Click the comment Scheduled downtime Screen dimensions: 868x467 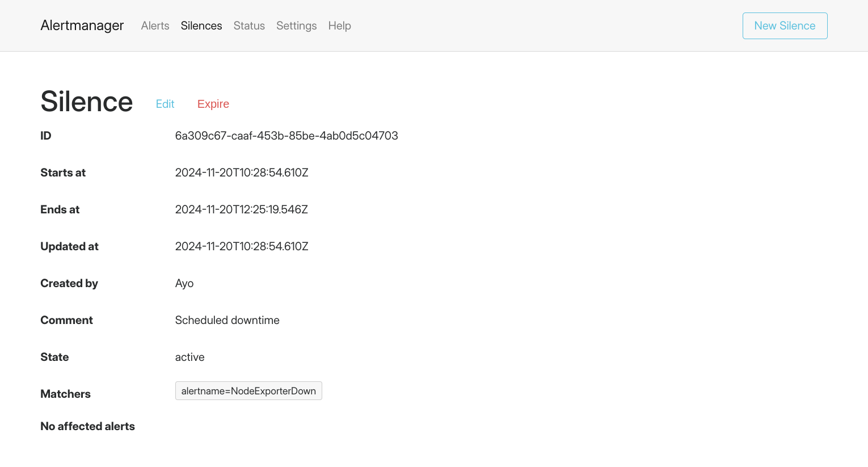click(227, 320)
